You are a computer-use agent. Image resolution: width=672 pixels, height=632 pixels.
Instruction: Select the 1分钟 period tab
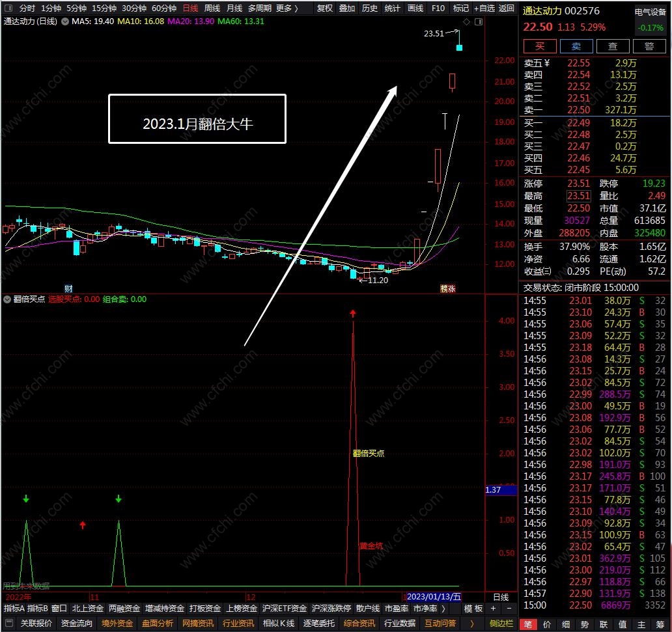click(51, 8)
